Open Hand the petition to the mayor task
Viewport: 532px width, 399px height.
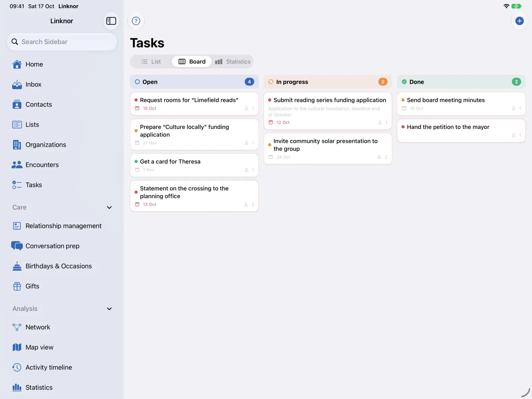click(461, 131)
